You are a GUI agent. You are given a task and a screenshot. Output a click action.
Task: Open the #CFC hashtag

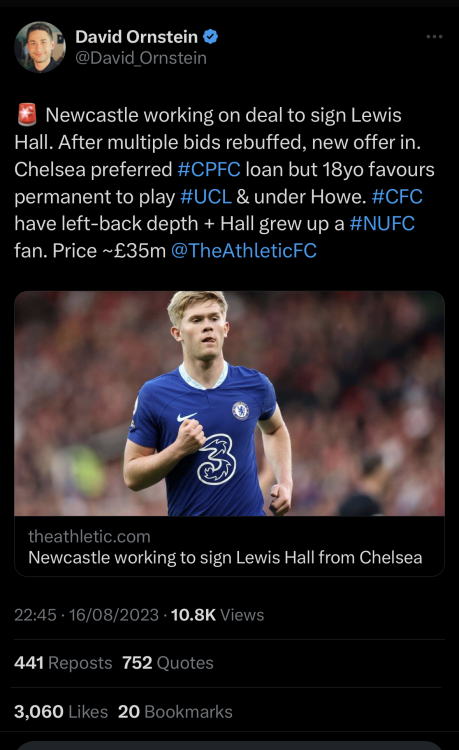(397, 197)
